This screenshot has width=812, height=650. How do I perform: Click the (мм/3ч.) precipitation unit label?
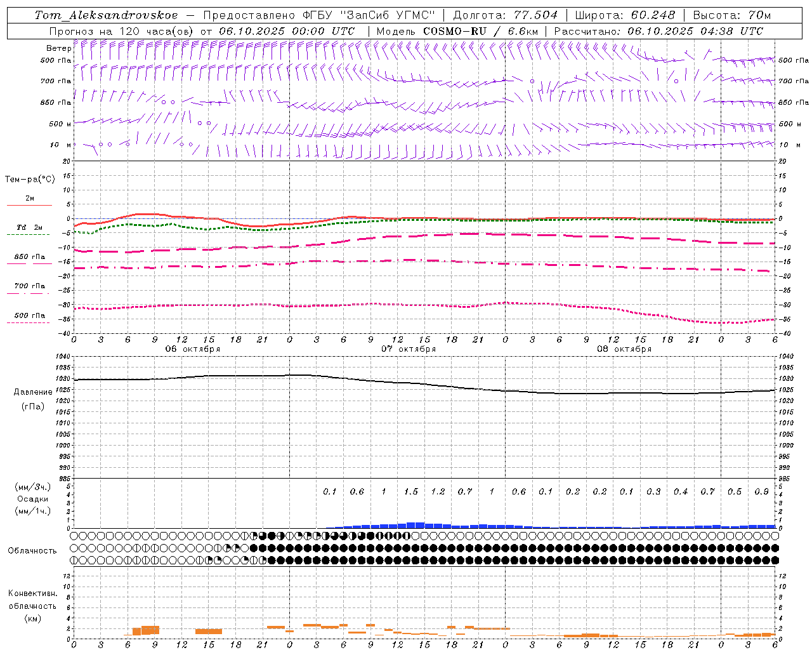point(33,487)
